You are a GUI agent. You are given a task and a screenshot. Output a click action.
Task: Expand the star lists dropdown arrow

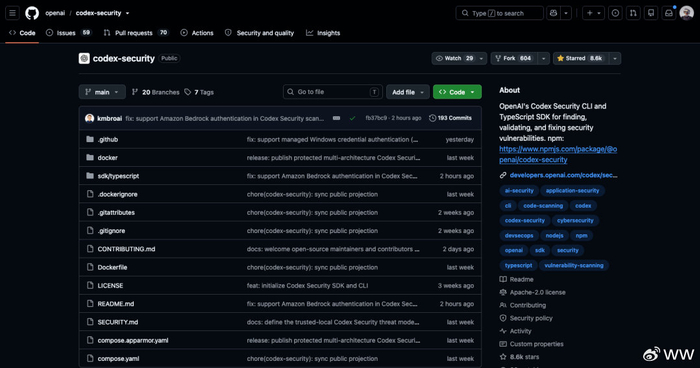pos(615,58)
